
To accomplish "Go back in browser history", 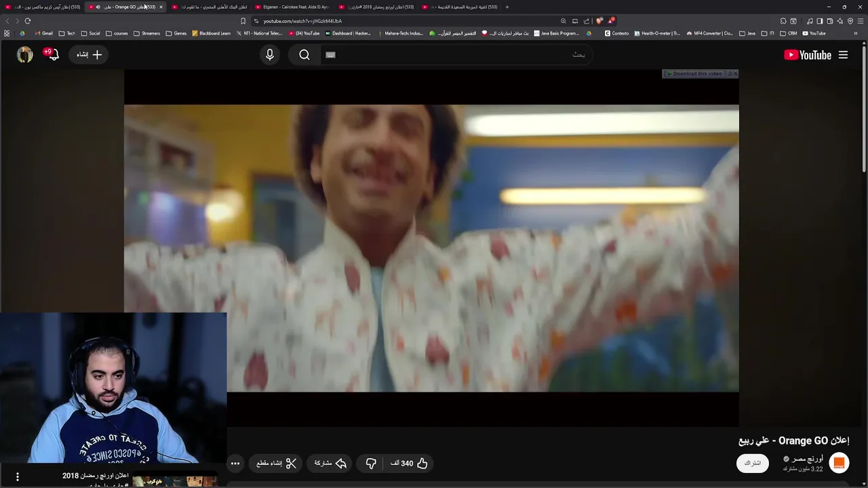I will tap(7, 21).
